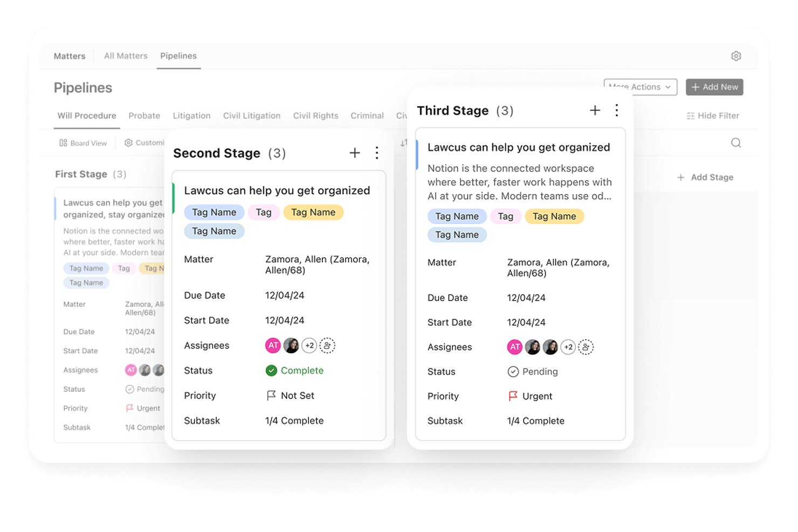This screenshot has height=532, width=798.
Task: Expand the More Actions dropdown
Action: (x=641, y=87)
